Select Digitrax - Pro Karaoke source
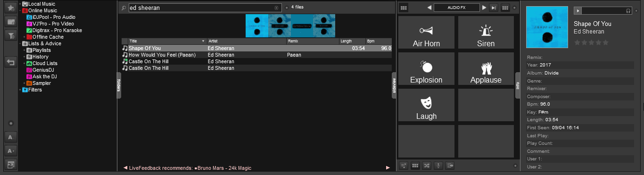 [54, 30]
